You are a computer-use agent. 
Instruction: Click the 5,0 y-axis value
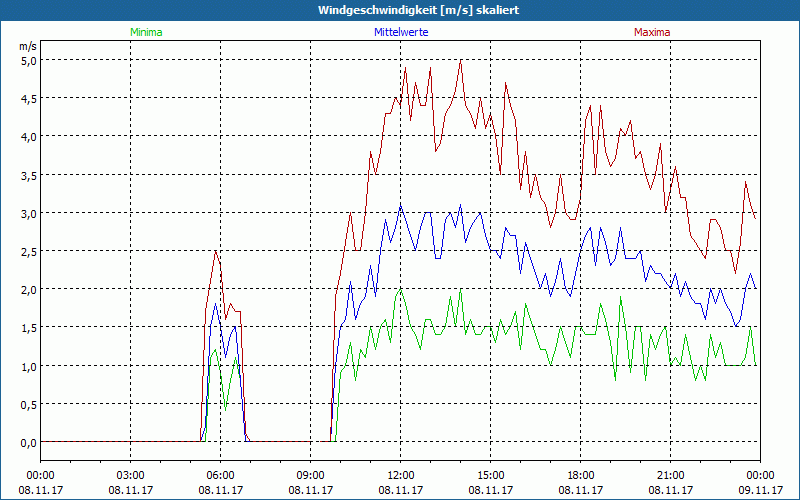[29, 60]
